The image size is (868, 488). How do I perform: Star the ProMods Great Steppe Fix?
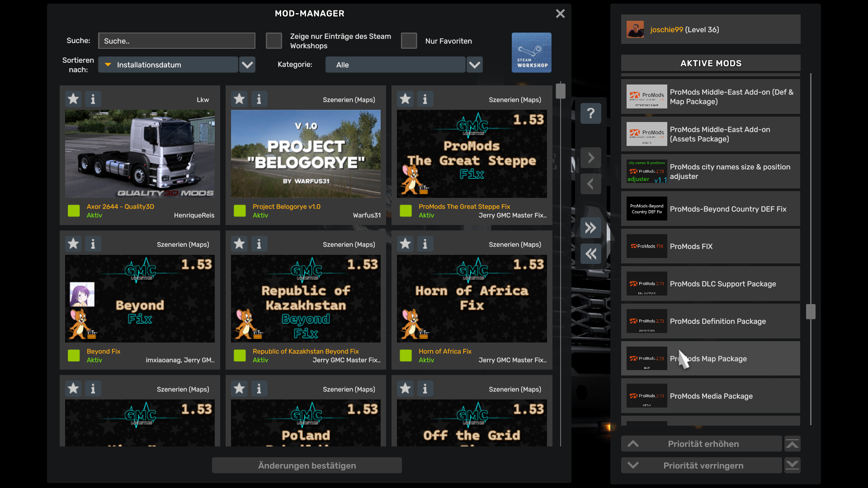click(x=405, y=99)
